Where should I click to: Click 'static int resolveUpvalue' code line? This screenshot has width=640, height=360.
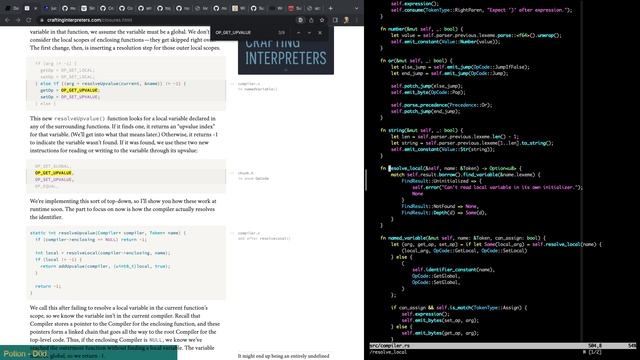pos(107,233)
